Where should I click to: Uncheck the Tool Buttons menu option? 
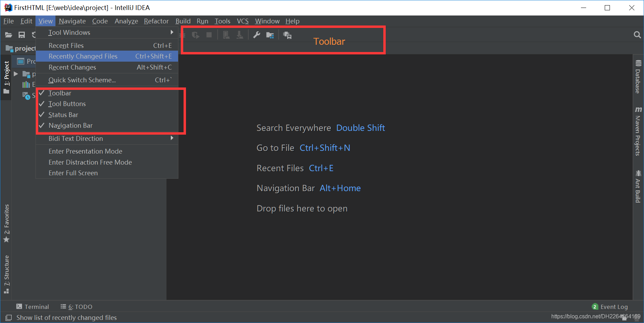pos(107,104)
